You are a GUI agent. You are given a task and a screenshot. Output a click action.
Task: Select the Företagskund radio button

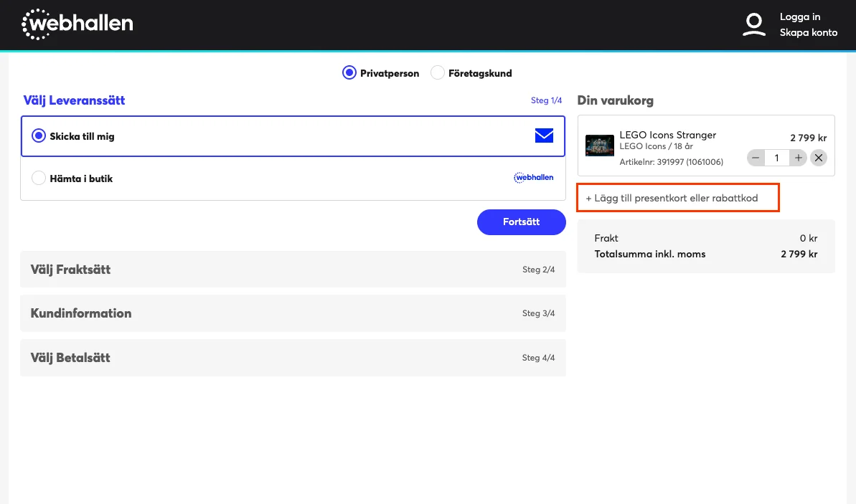click(x=437, y=72)
